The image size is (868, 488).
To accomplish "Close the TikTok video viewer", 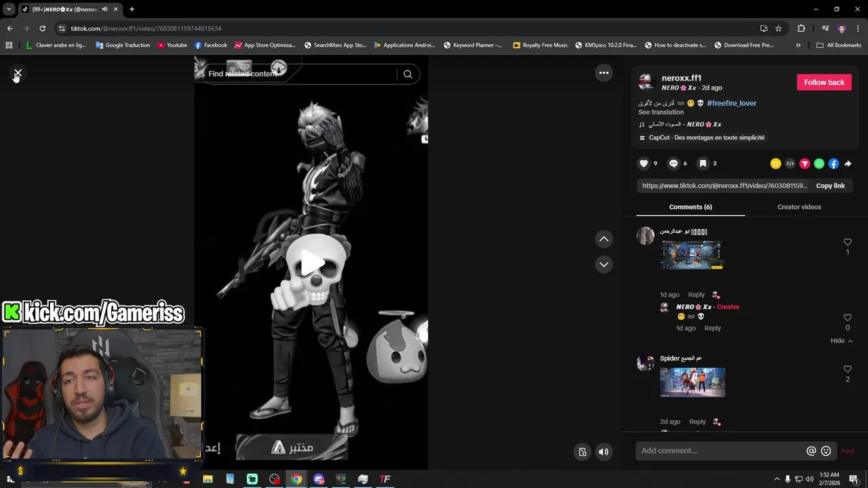I will tap(18, 73).
